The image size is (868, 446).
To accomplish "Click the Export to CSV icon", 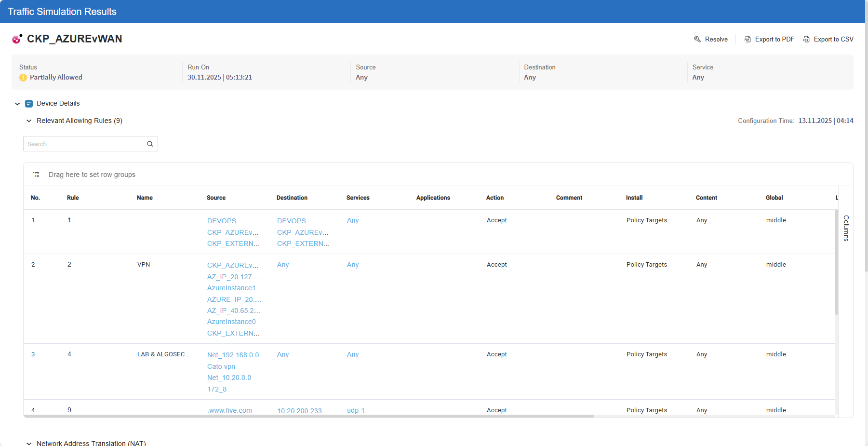I will [806, 39].
